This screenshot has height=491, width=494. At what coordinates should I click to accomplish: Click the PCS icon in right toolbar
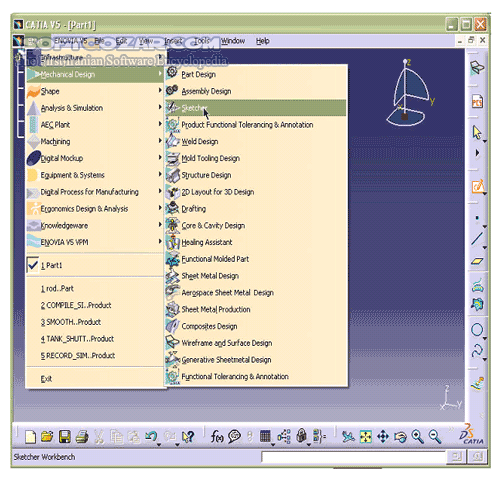477,102
